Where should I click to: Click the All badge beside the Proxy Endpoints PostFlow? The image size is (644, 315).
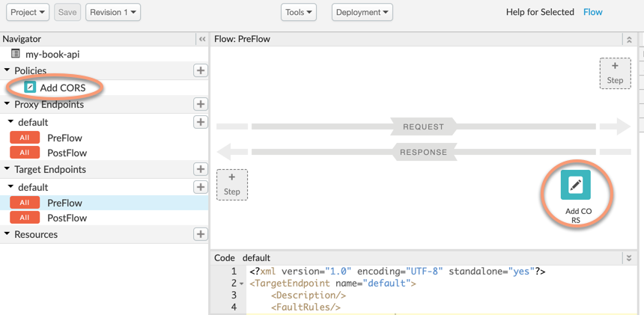click(x=25, y=153)
